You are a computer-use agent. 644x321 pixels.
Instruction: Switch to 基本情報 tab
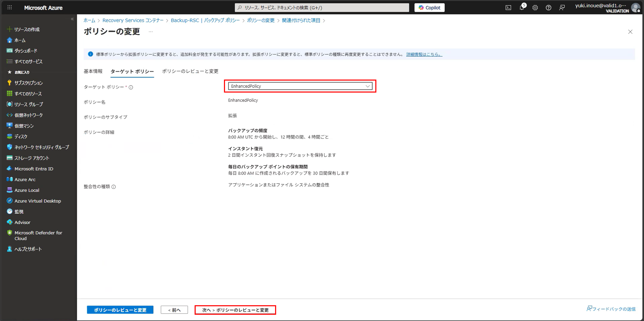click(93, 71)
